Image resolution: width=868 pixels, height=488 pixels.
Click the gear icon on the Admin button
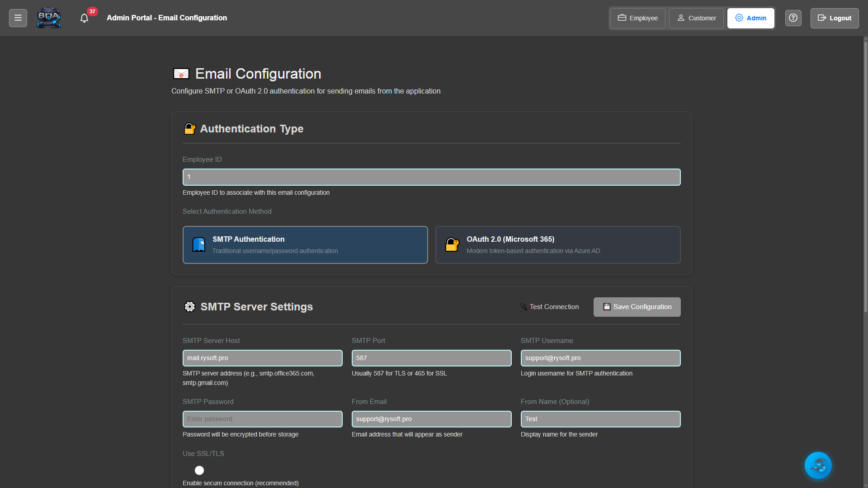tap(739, 18)
